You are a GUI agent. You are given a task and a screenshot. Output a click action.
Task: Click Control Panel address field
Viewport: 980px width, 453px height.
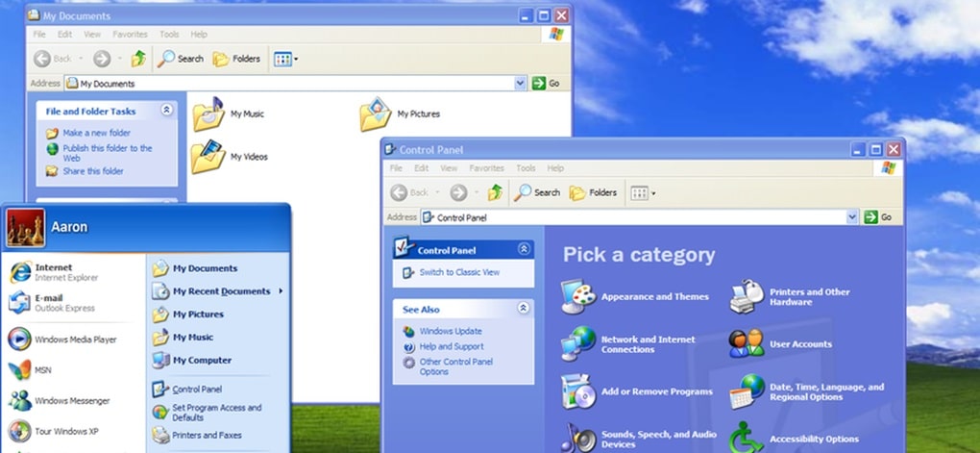coord(639,217)
